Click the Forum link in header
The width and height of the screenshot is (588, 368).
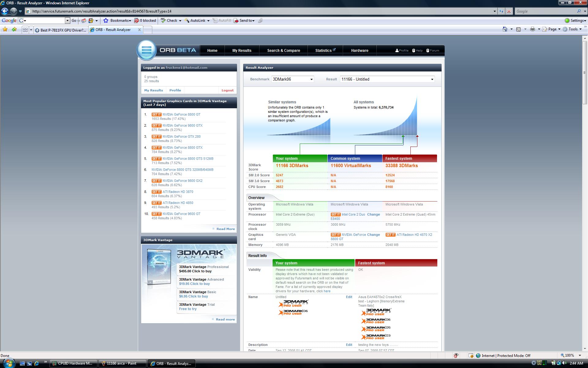pos(432,51)
